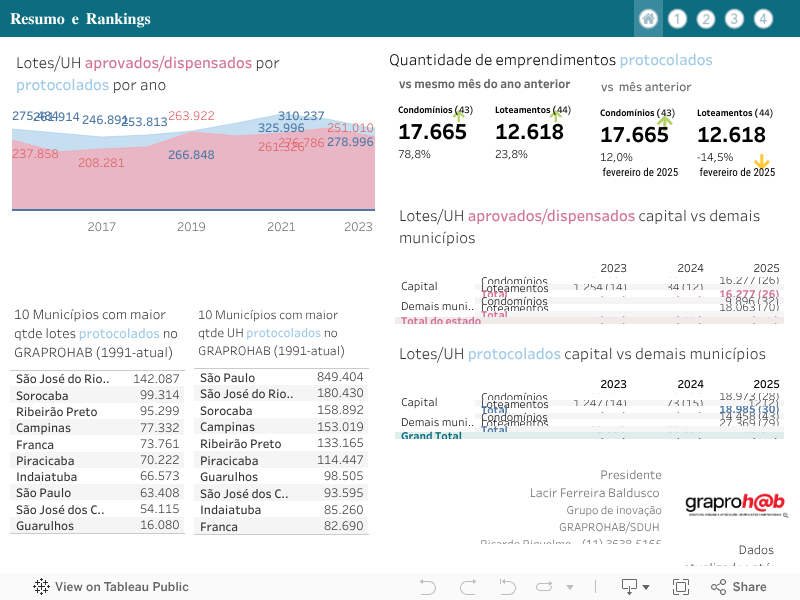Go to page 1 circle button
Screen dimensions: 800x600
tap(677, 19)
